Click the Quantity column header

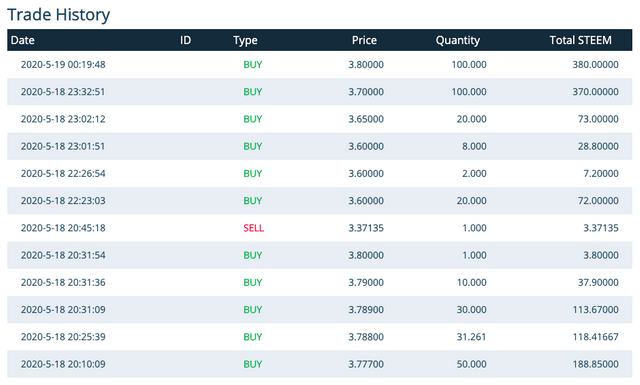tap(458, 40)
